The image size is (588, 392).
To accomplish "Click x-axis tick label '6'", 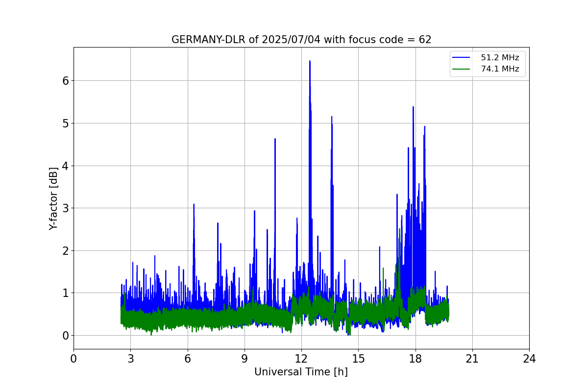I will (x=187, y=359).
